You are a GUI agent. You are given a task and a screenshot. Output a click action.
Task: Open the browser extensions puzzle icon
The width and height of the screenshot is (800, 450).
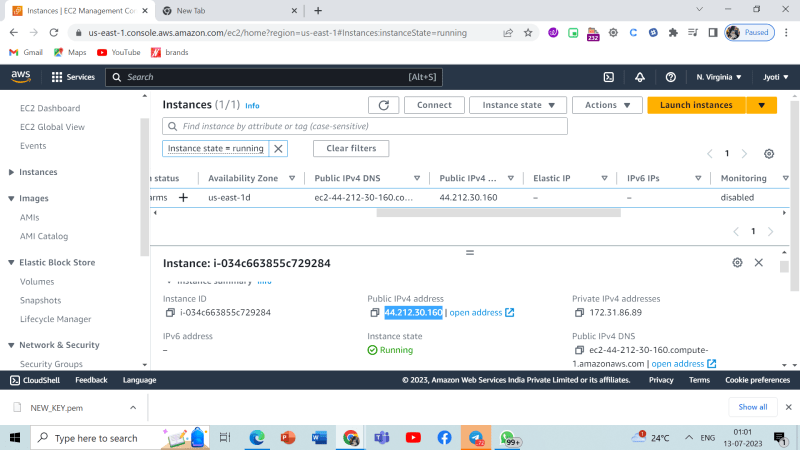pyautogui.click(x=673, y=33)
